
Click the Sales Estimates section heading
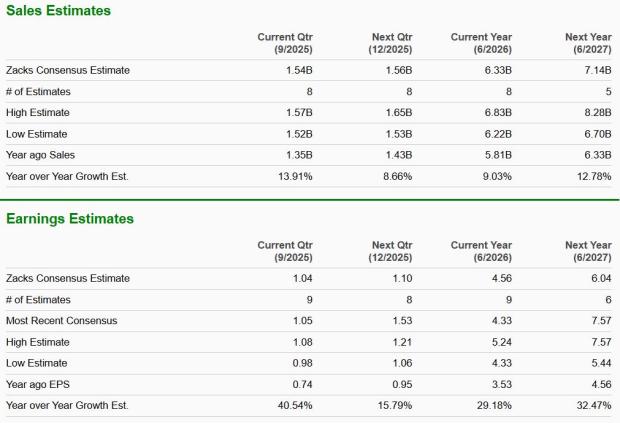point(58,11)
